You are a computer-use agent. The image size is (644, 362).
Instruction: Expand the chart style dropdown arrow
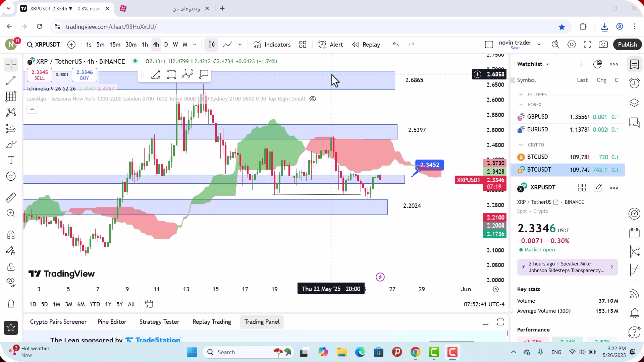(240, 45)
